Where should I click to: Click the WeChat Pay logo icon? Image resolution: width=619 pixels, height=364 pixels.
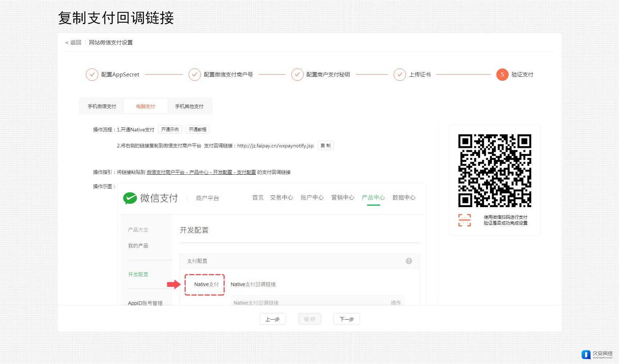tap(130, 198)
